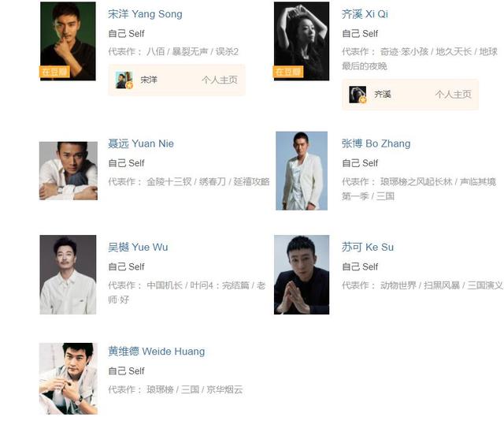
Task: Click 宋洋 small avatar icon
Action: click(x=124, y=80)
